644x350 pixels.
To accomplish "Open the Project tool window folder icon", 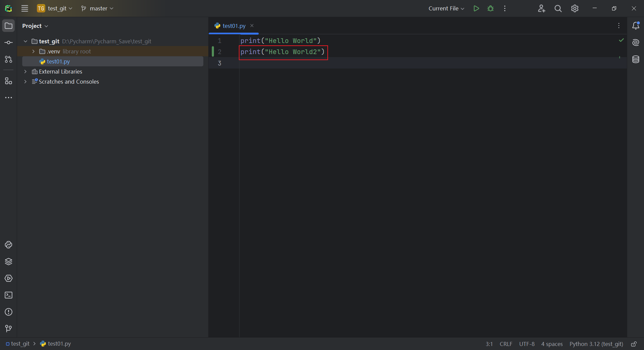I will [9, 26].
